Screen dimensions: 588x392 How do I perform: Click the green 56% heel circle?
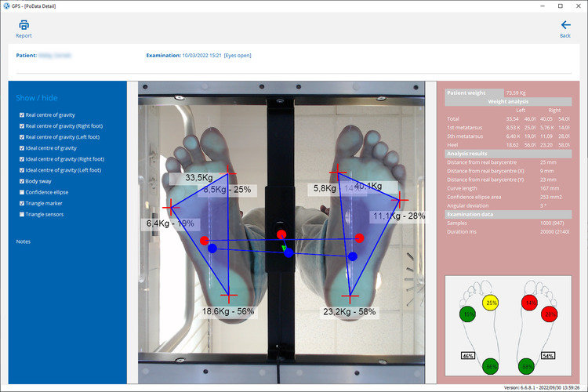pyautogui.click(x=491, y=366)
